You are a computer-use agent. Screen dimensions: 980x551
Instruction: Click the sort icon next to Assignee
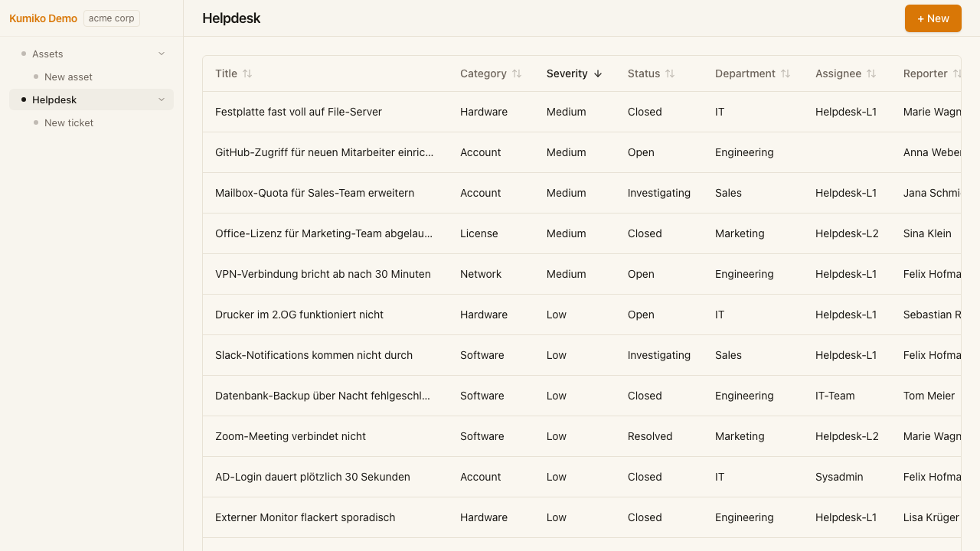[871, 73]
